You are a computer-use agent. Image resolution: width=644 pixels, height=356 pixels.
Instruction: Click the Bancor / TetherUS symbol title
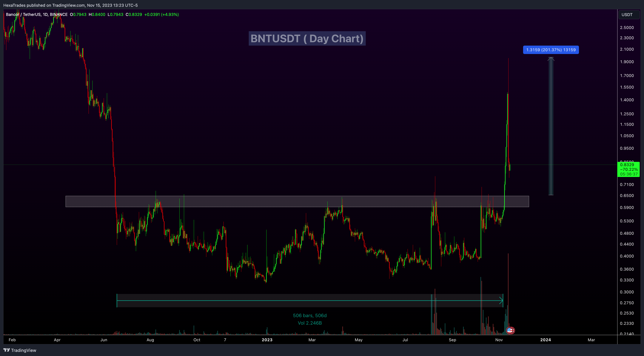(x=37, y=15)
